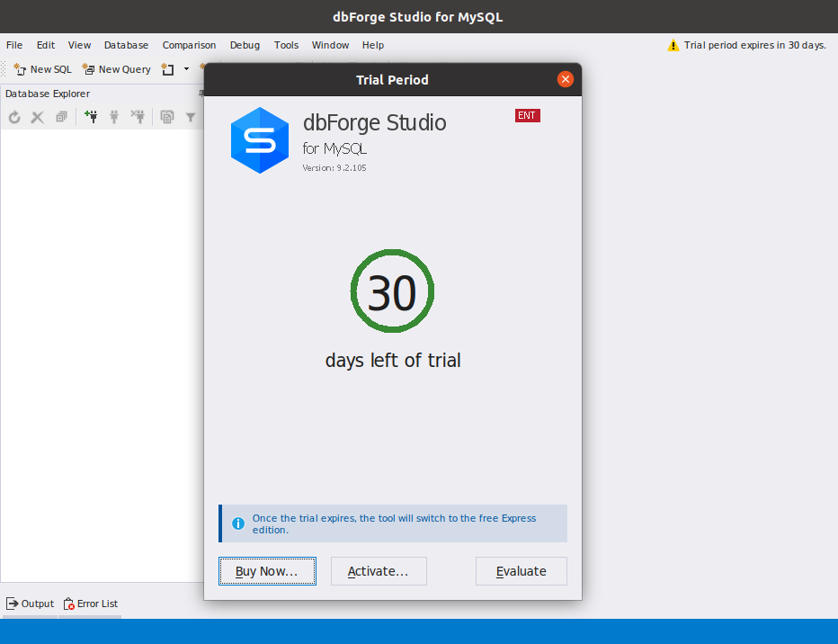Open the Comparison menu

coord(189,46)
